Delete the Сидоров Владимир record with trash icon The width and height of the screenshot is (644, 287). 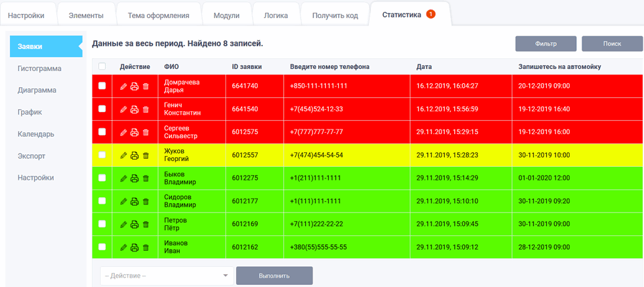click(x=146, y=201)
